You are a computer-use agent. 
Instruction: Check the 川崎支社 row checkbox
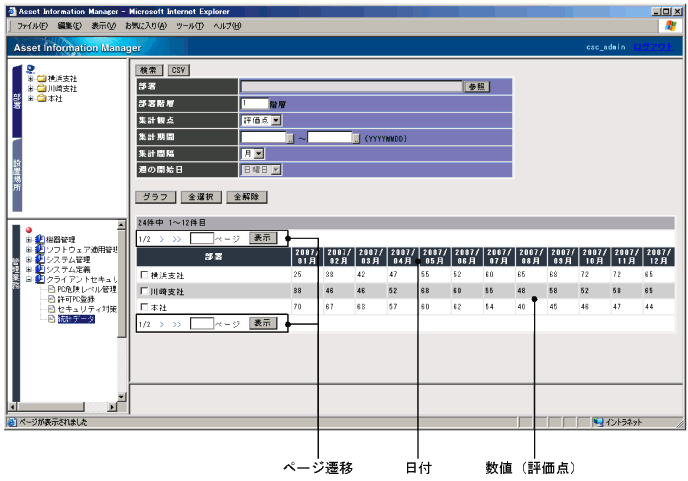click(145, 291)
